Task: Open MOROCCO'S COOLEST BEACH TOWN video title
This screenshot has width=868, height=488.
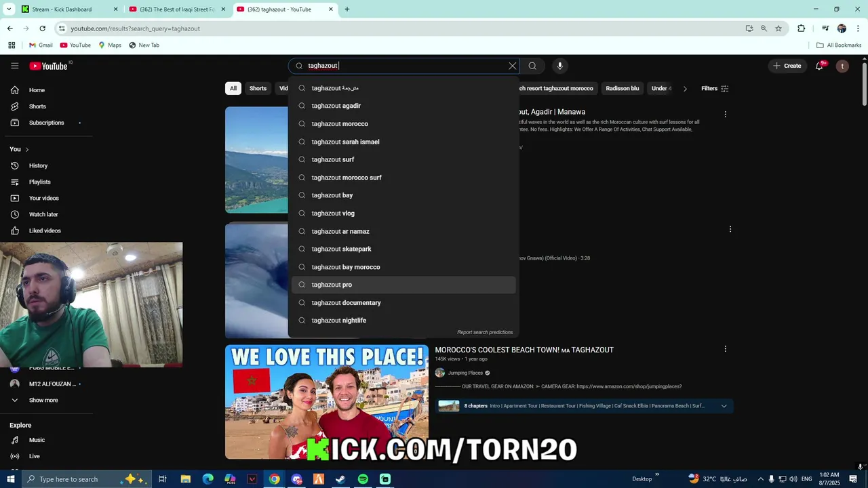Action: [524, 350]
